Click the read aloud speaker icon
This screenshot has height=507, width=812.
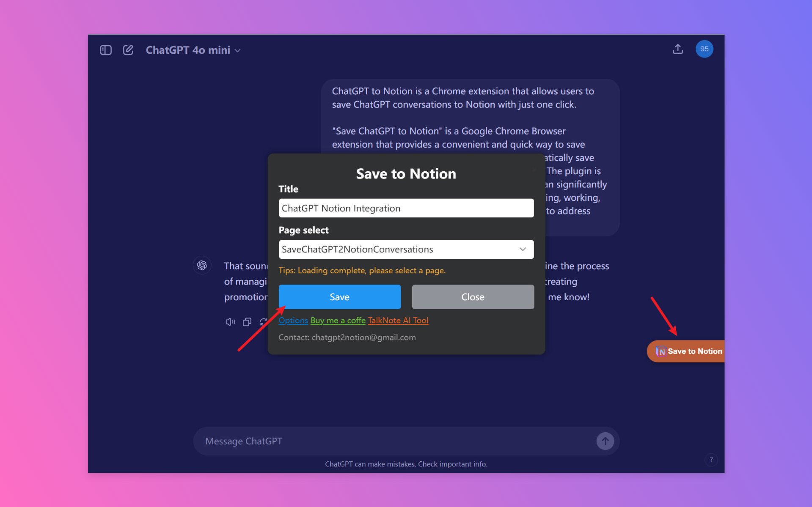pos(230,322)
